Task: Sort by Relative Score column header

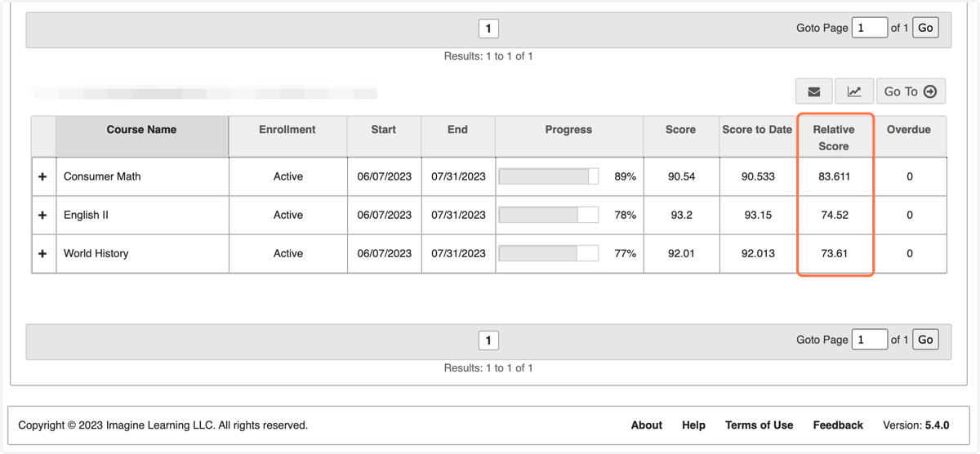Action: [834, 137]
